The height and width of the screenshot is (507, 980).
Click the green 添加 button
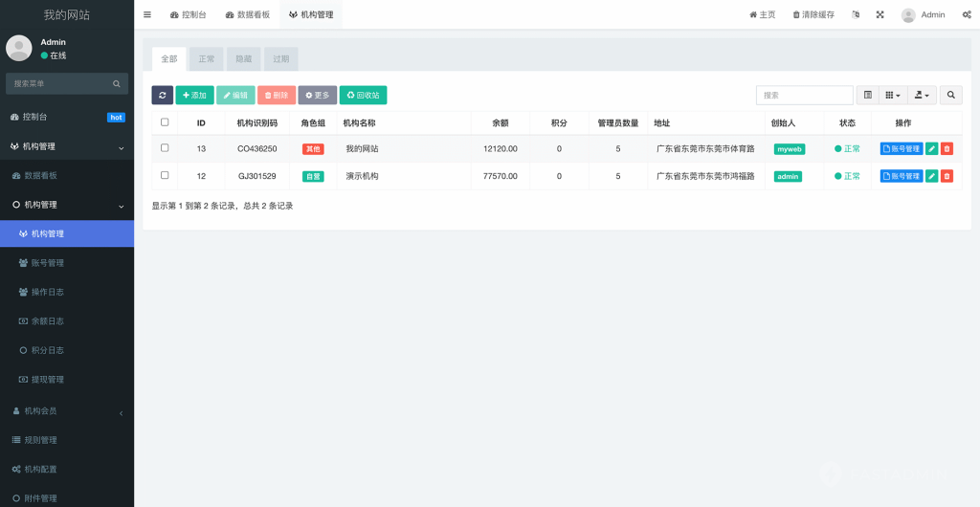coord(194,96)
